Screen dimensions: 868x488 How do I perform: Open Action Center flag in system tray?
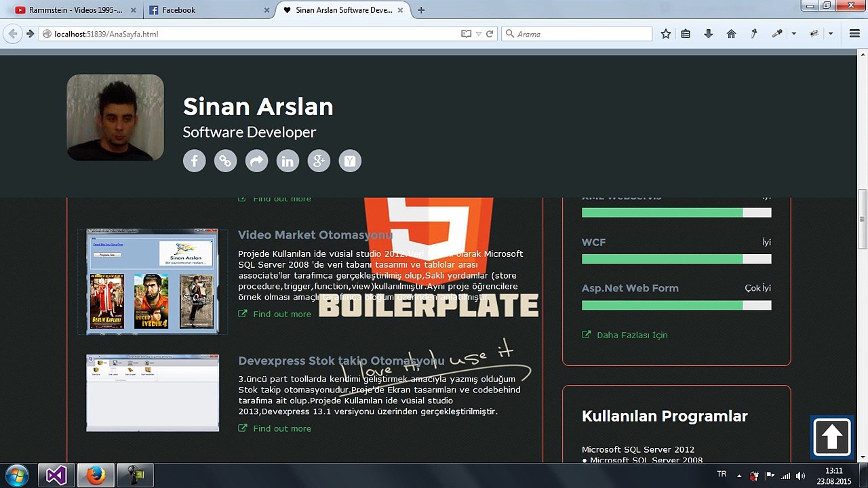click(770, 476)
